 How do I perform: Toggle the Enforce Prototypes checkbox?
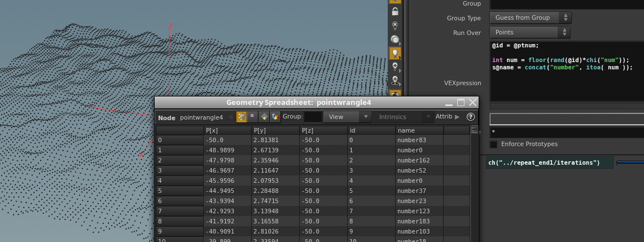(493, 144)
